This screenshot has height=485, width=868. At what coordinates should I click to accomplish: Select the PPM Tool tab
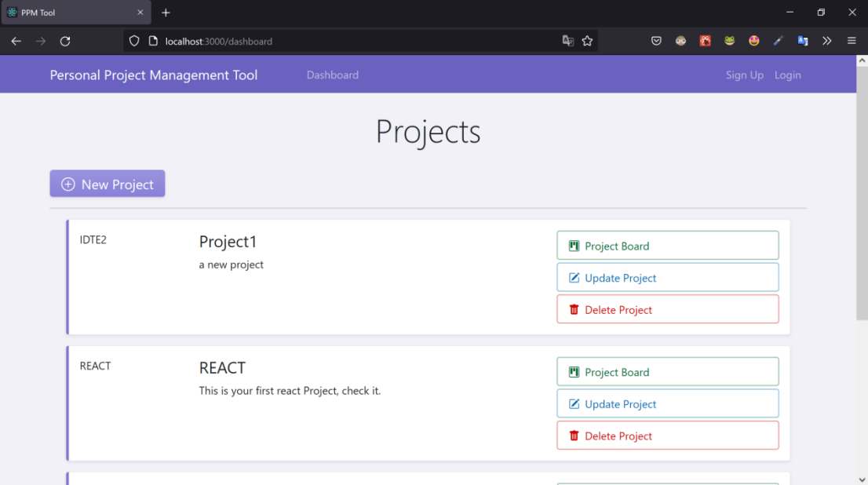(76, 13)
